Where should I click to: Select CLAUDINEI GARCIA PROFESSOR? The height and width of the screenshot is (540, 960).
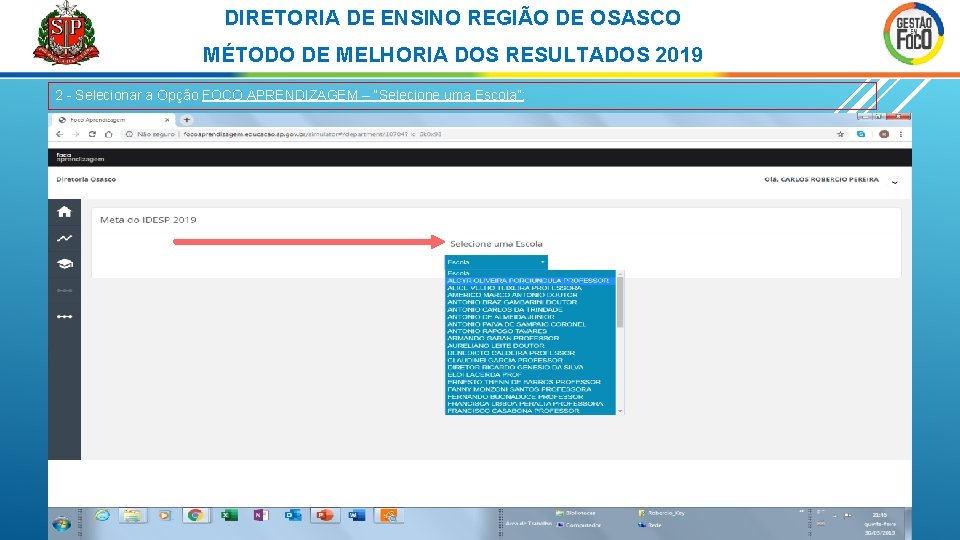point(530,361)
